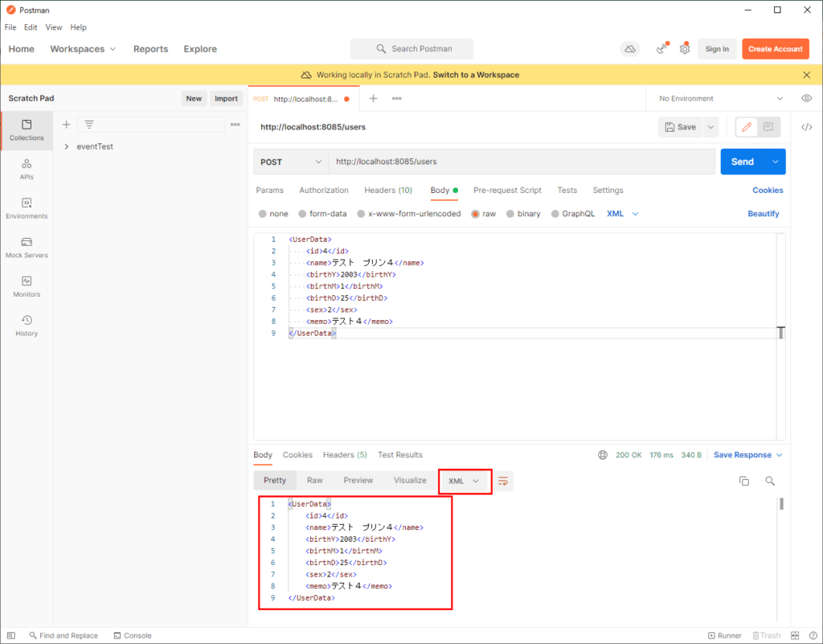Switch to the Authorization tab
Screen dimensions: 823x644
pos(324,190)
